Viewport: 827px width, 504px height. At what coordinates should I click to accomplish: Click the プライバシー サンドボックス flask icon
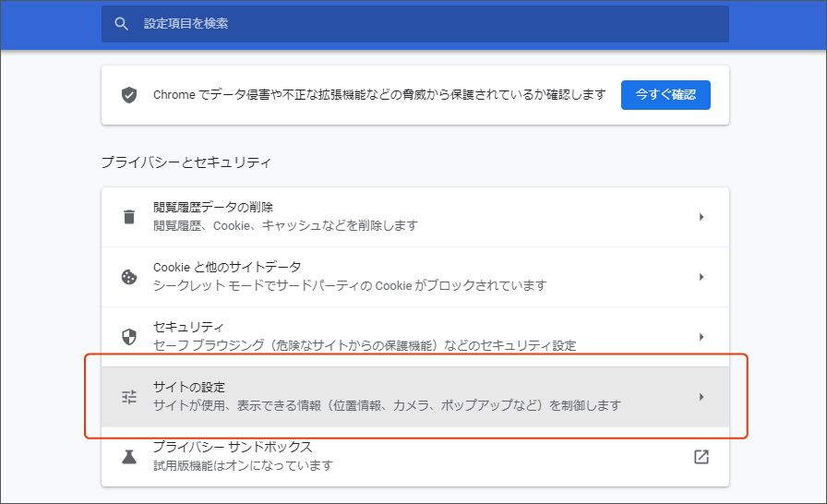click(x=129, y=457)
